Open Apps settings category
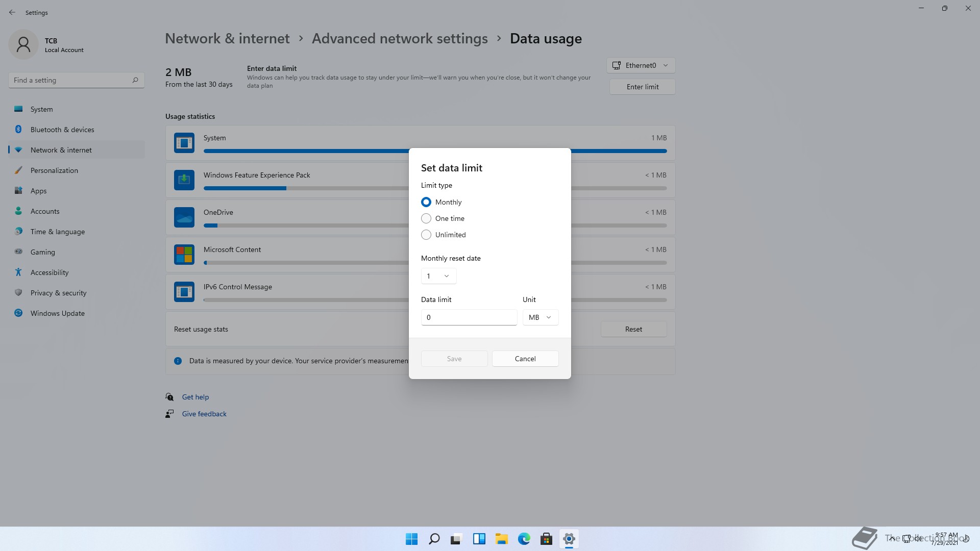Image resolution: width=980 pixels, height=551 pixels. [77, 191]
